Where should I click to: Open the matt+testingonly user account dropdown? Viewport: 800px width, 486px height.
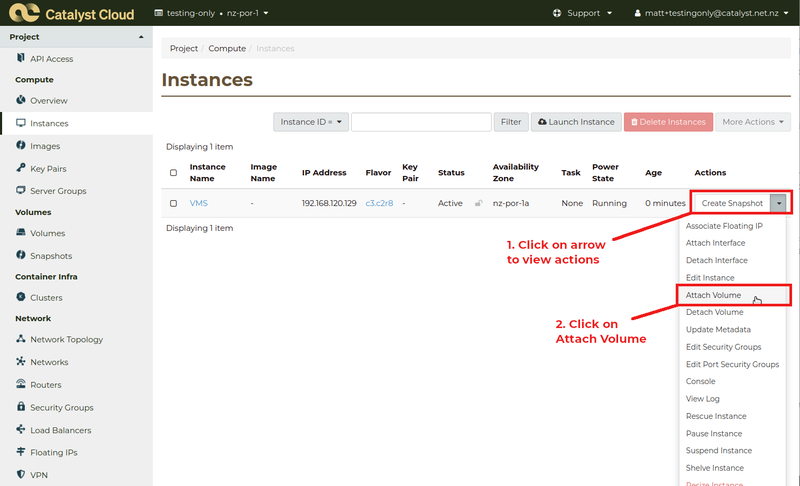coord(711,13)
